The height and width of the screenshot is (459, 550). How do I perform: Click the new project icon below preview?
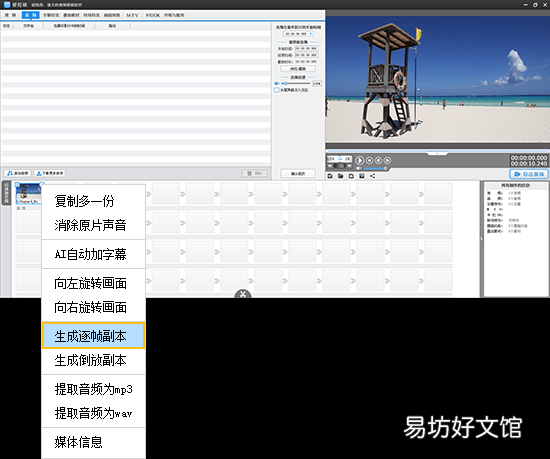(330, 176)
